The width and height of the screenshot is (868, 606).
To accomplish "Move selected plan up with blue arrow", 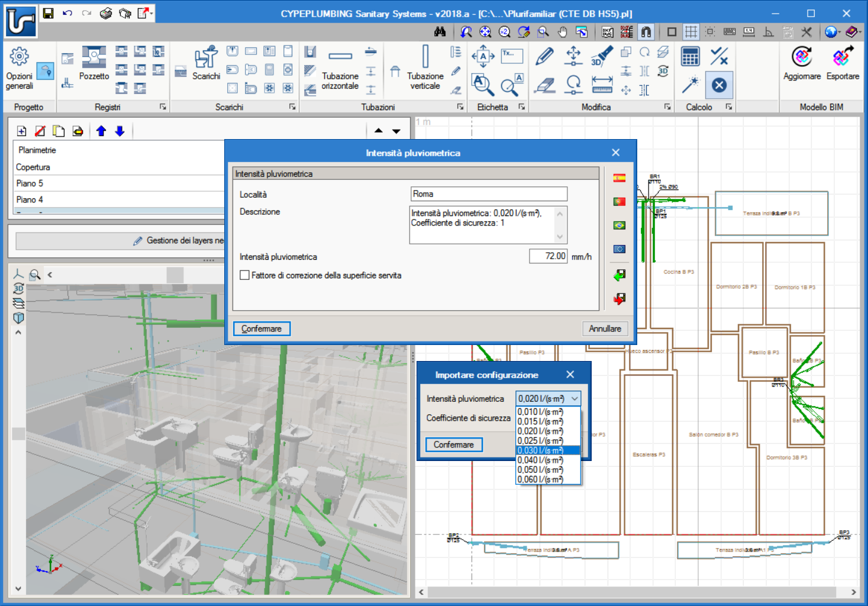I will 101,131.
